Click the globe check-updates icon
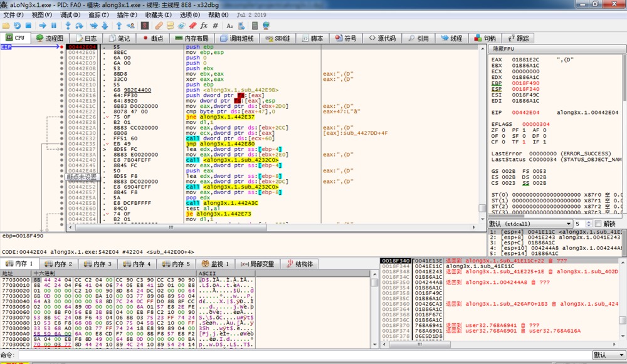The width and height of the screenshot is (627, 364). click(266, 26)
